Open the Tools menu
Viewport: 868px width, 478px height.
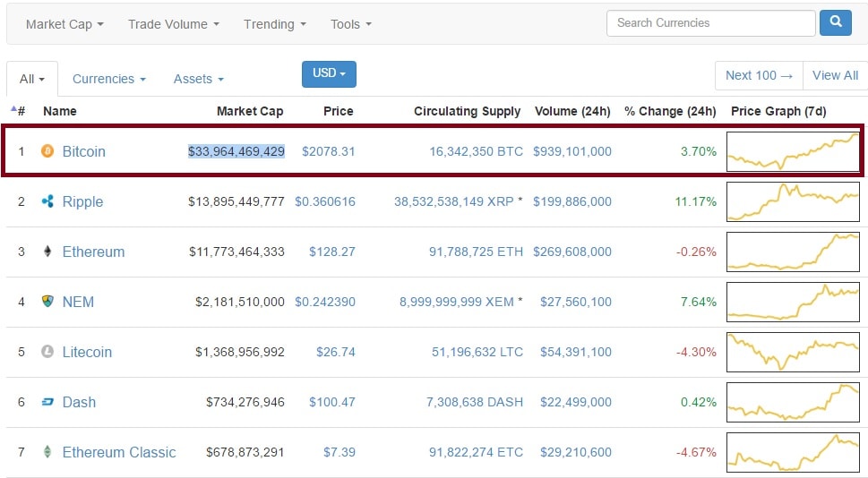click(x=350, y=24)
